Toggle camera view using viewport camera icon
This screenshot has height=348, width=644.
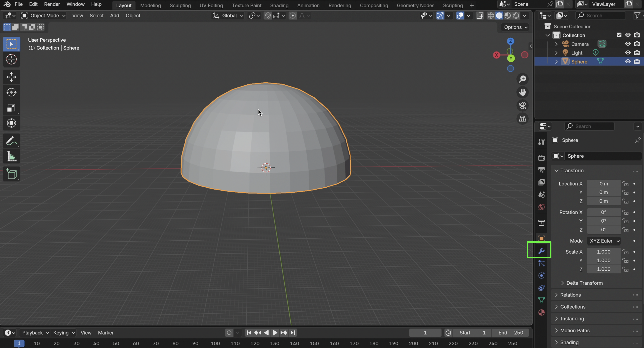[522, 105]
